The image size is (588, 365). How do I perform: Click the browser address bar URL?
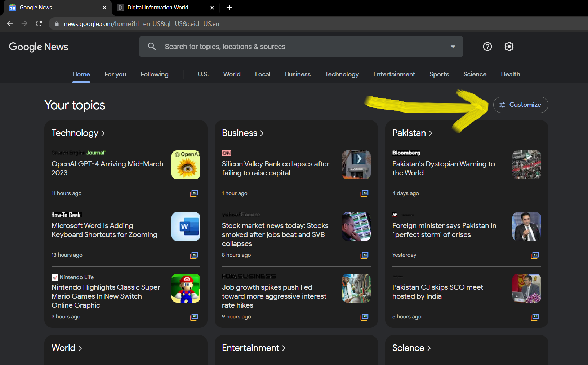(142, 24)
